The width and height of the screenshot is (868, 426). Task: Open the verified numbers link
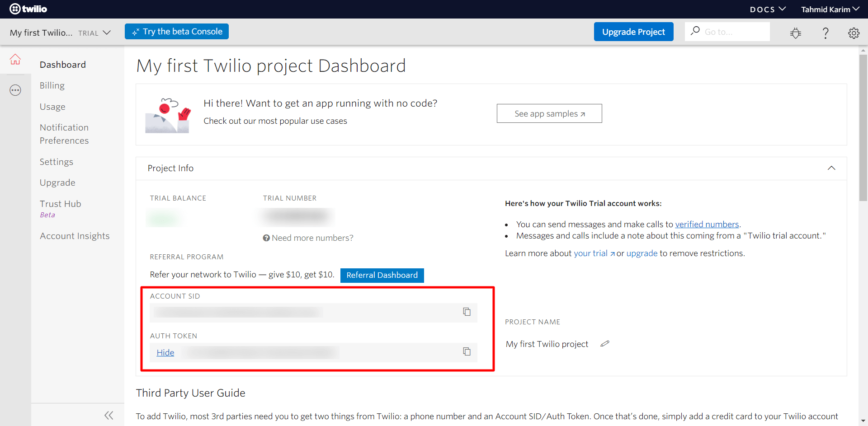click(707, 224)
